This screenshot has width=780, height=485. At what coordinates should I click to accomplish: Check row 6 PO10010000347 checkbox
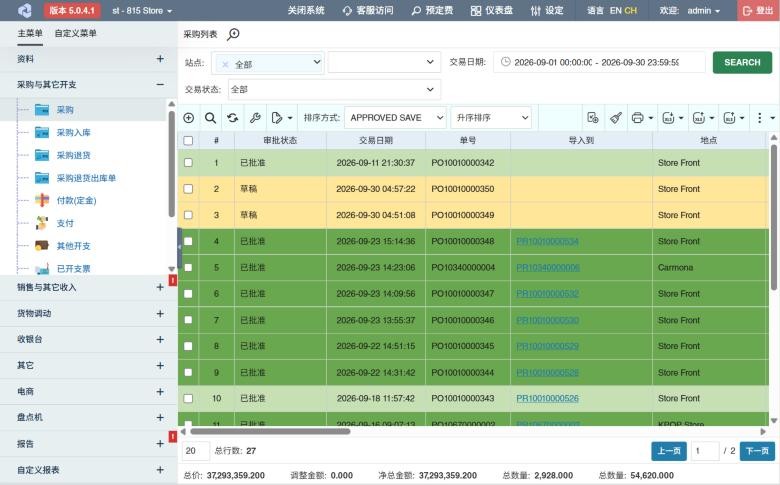[x=188, y=293]
